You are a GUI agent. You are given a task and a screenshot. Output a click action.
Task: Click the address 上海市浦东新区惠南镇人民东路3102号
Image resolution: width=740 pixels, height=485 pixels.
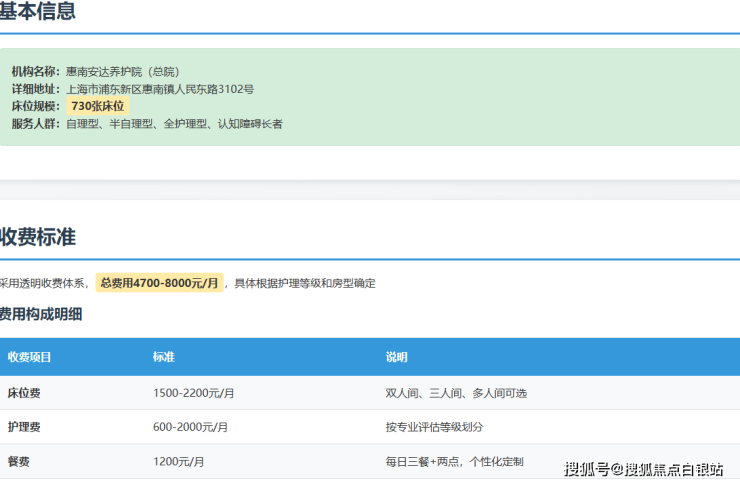click(x=160, y=89)
